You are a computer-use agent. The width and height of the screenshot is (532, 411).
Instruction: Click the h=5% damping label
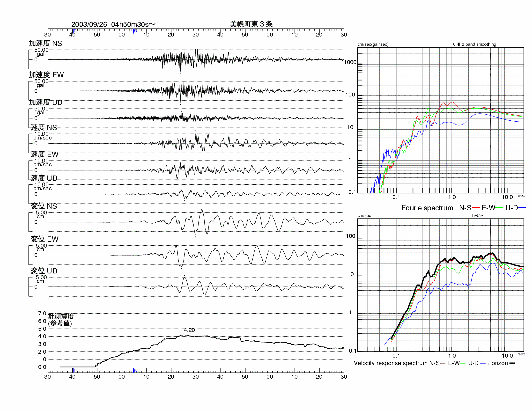(x=478, y=215)
